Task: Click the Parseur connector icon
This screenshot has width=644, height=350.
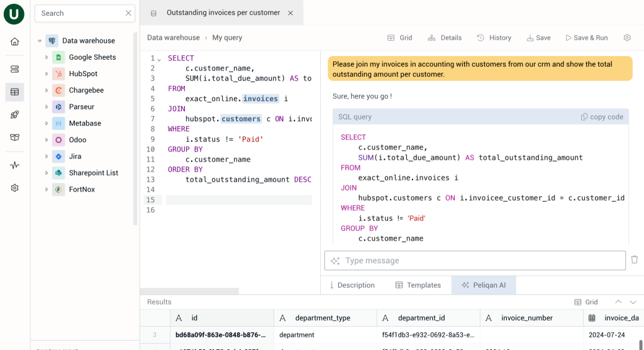Action: pos(58,107)
